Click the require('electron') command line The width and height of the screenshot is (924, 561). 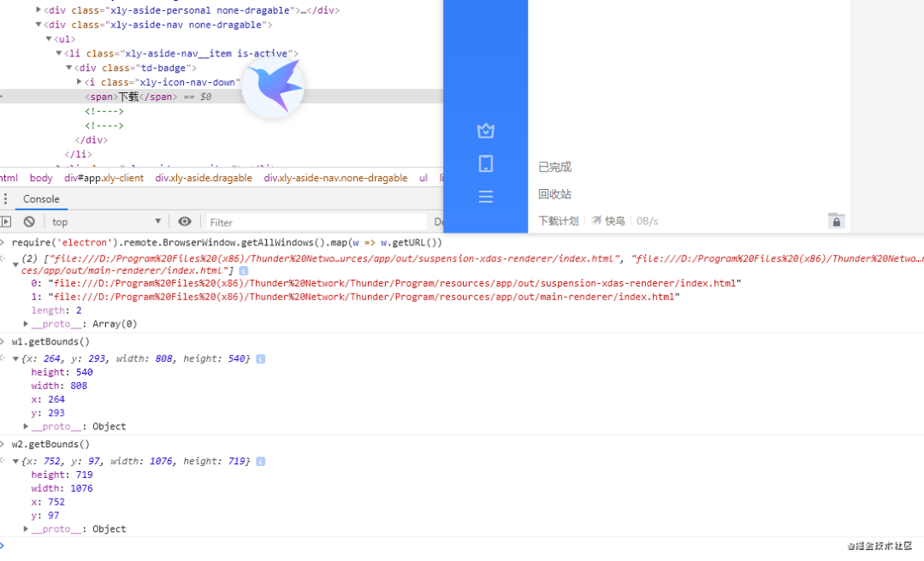pos(227,242)
